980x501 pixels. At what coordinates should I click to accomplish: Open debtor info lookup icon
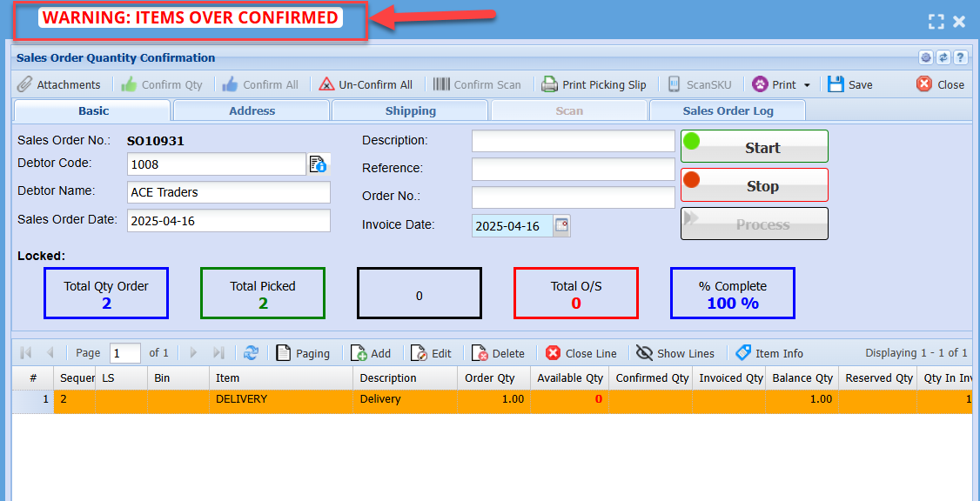(319, 164)
